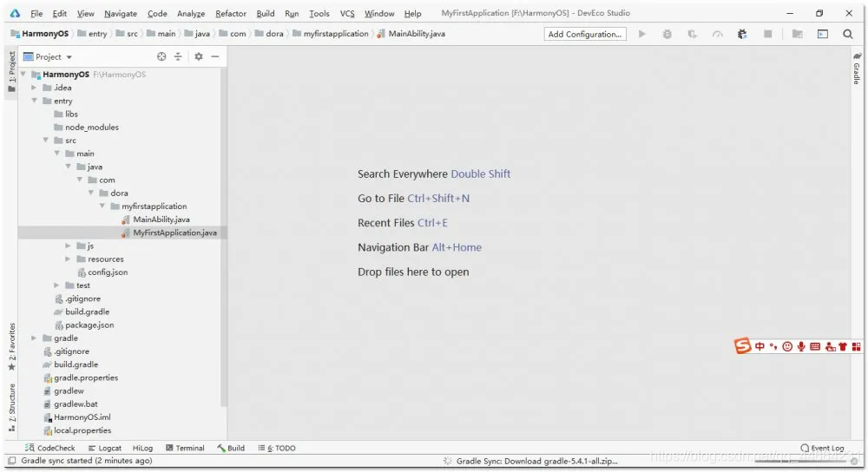Click the tool windows toggle icon in status bar
Image resolution: width=868 pixels, height=472 pixels.
coord(11,461)
